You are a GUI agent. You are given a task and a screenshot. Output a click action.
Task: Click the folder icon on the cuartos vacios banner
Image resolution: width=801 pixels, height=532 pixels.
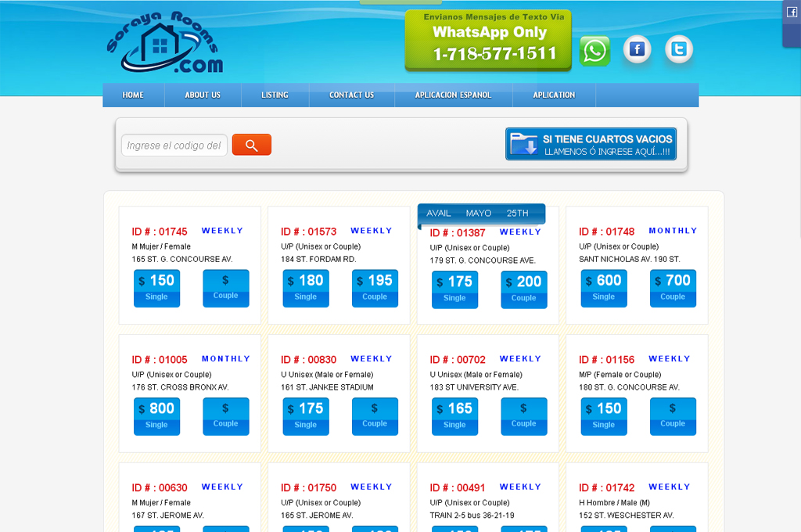(x=523, y=144)
